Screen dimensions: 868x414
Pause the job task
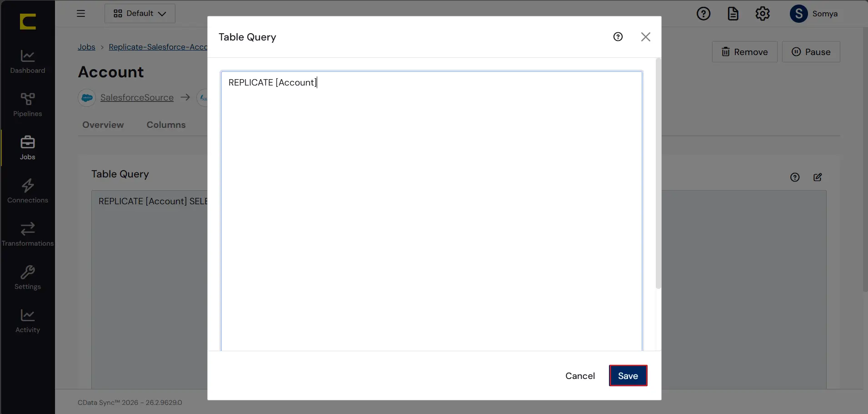811,52
